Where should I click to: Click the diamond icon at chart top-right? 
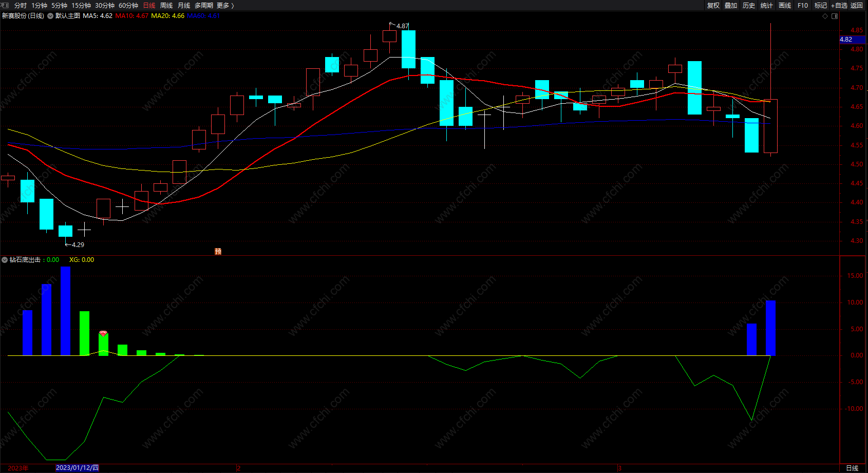825,16
